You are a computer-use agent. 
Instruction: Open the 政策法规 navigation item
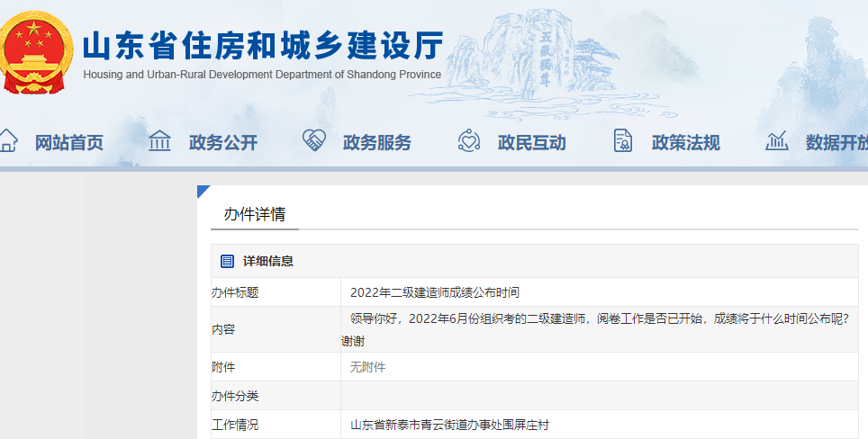tap(685, 142)
